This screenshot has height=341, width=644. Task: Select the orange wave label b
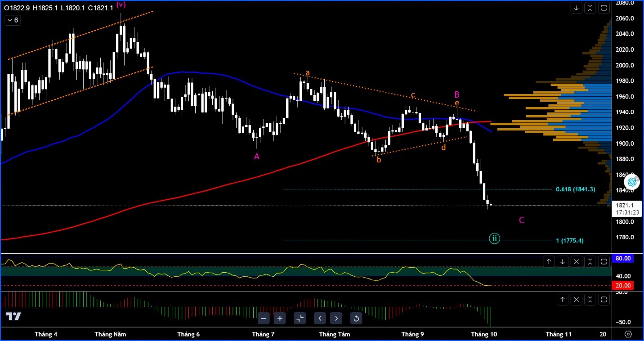click(379, 159)
